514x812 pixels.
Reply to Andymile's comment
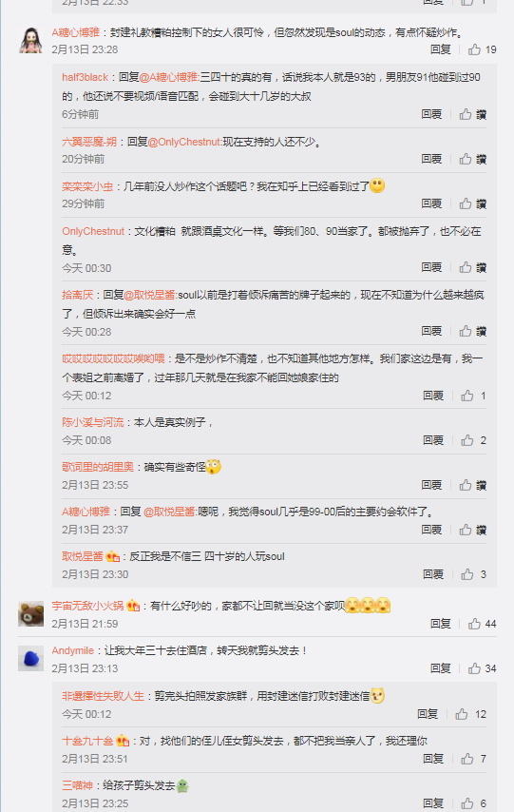(441, 668)
